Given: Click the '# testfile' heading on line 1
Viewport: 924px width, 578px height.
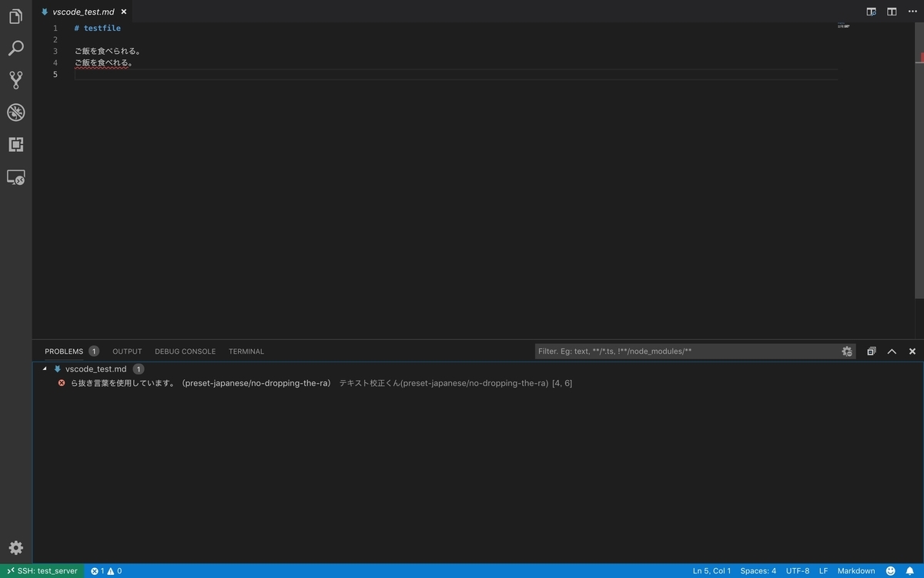Looking at the screenshot, I should point(98,29).
